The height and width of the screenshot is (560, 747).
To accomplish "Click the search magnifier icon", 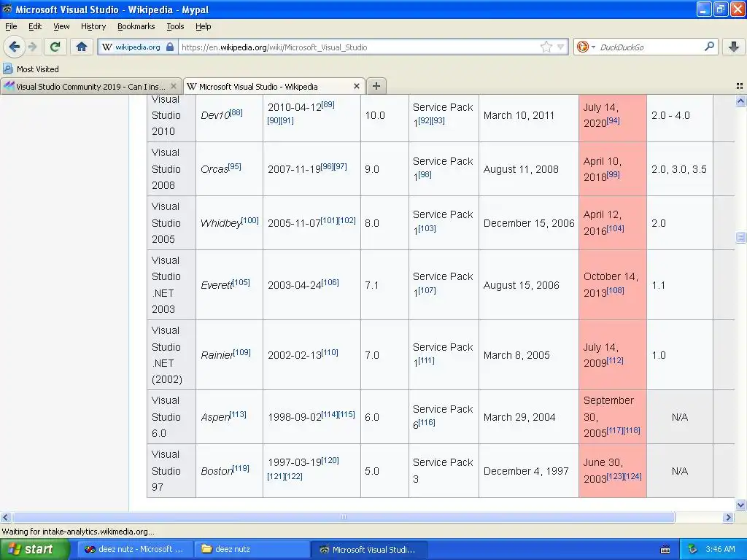I will click(x=709, y=47).
